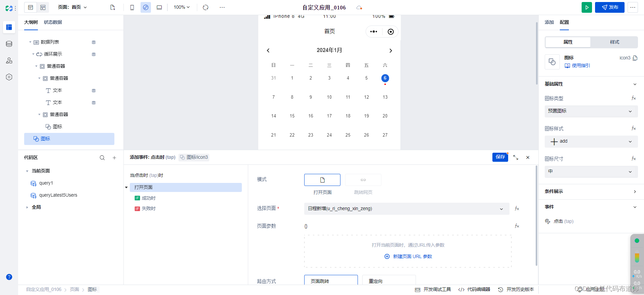
Task: Click the 发布 publish button
Action: pos(609,7)
